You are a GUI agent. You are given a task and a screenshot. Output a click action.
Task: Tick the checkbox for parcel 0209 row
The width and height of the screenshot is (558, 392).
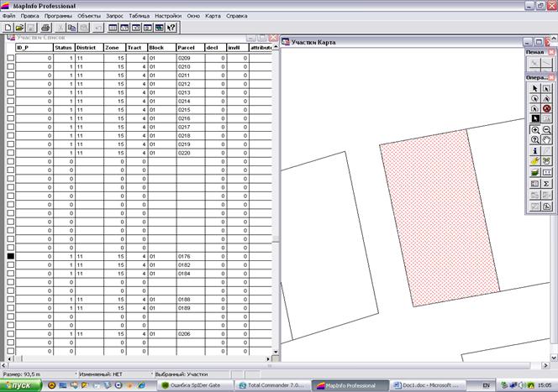pyautogui.click(x=10, y=57)
